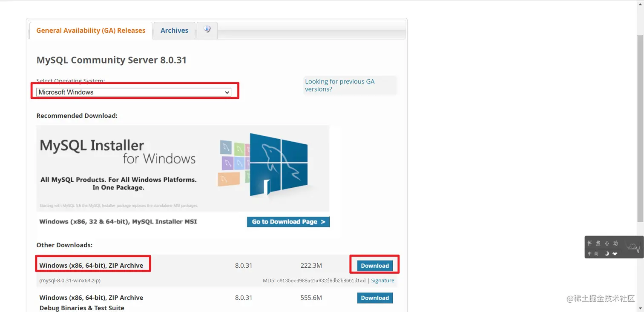Screen dimensions: 644x312
Task: Open the info icon tab next to Archives
Action: [x=207, y=30]
